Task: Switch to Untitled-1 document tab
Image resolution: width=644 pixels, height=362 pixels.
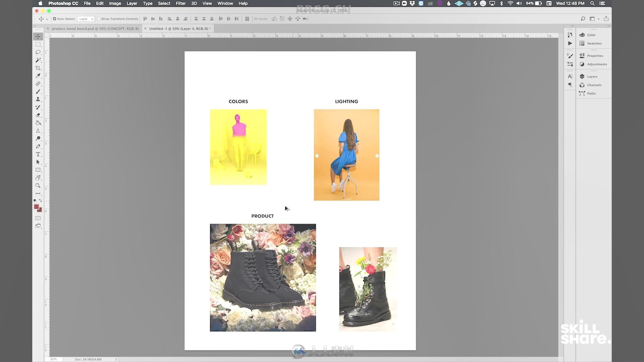Action: point(179,28)
